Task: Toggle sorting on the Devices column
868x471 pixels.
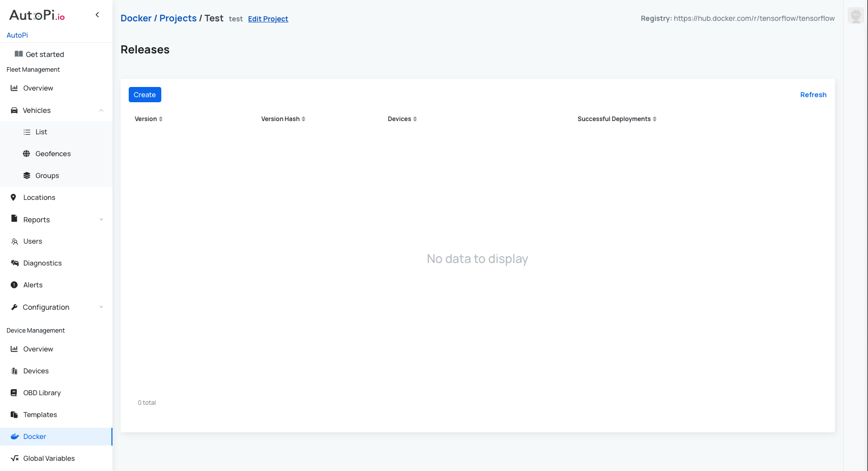Action: [415, 119]
